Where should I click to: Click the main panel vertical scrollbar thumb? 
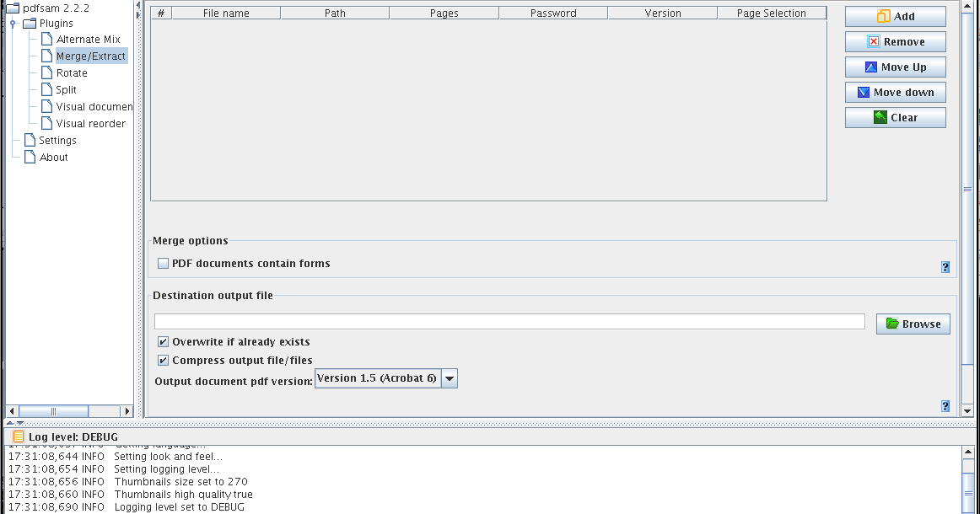[x=967, y=187]
